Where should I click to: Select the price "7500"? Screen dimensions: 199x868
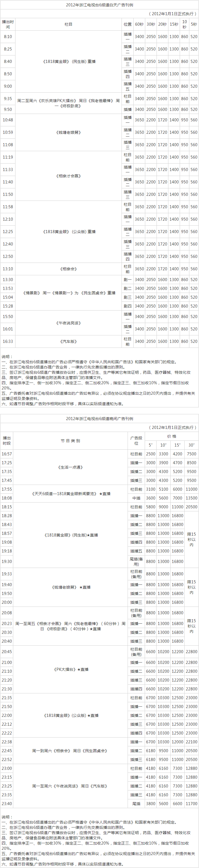191,454
